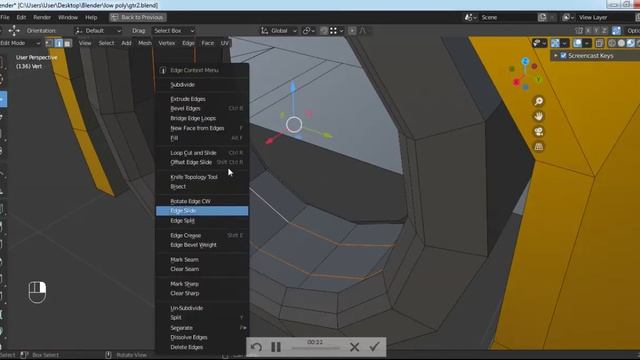
Task: Open the Mesh menu in viewport header
Action: [x=144, y=43]
